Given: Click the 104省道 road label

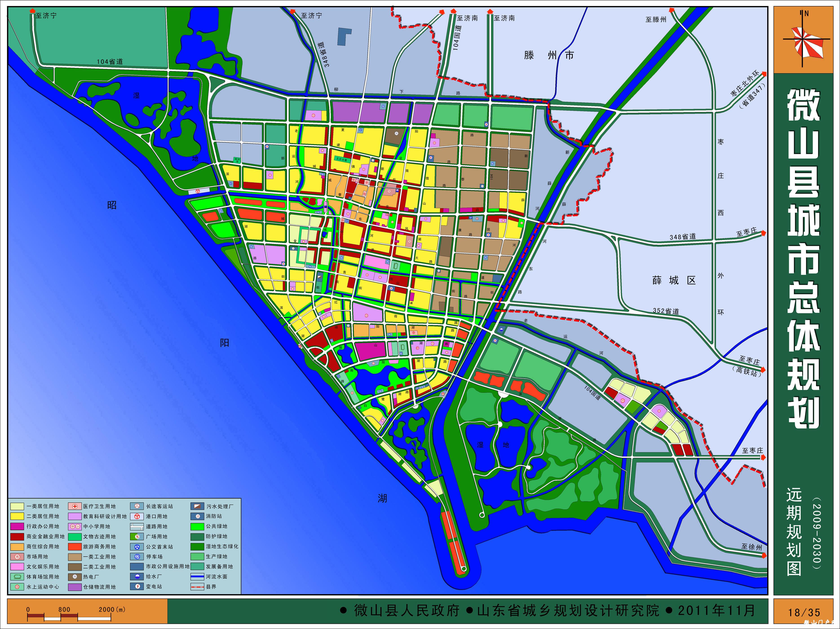Looking at the screenshot, I should pyautogui.click(x=110, y=62).
